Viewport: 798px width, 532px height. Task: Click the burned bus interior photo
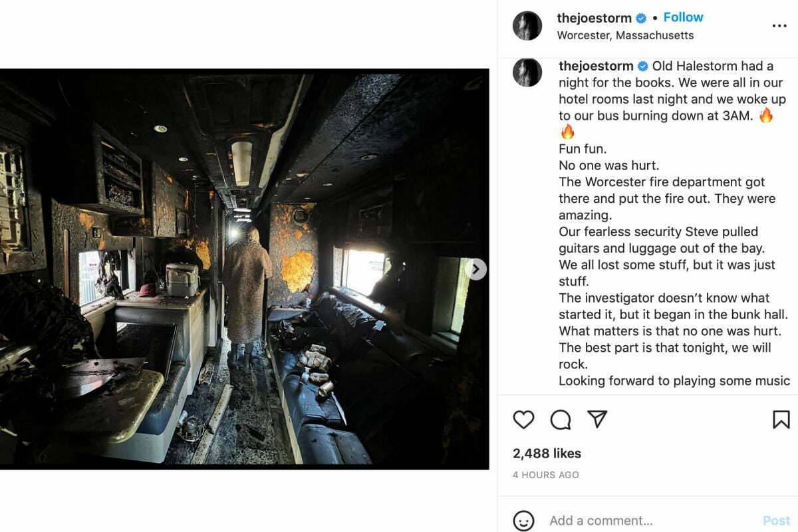tap(244, 269)
